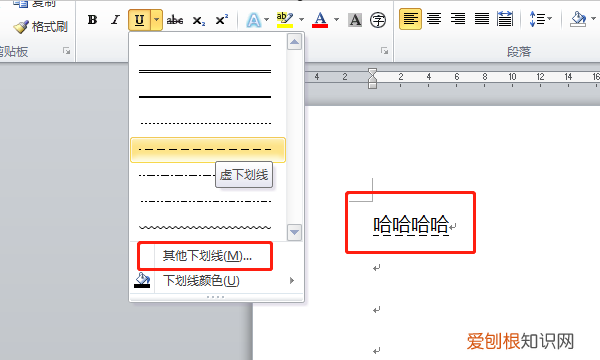
Task: Open the font dialog launcher
Action: (x=385, y=51)
